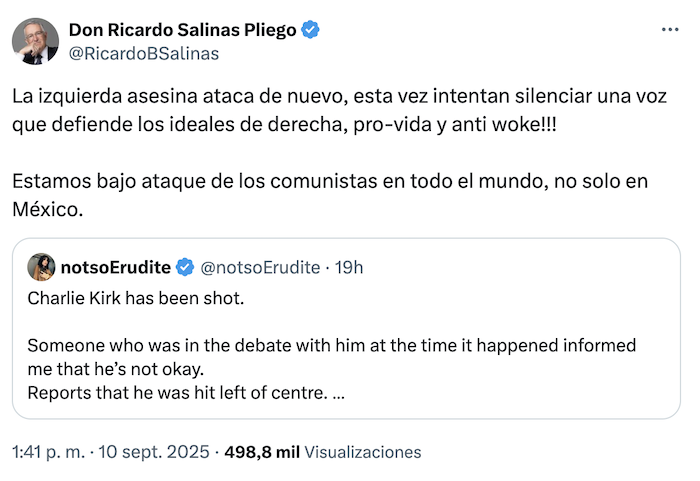This screenshot has width=700, height=481.
Task: Click verified badge beside Don Ricardo Salinas Pliego
Action: pos(311,30)
